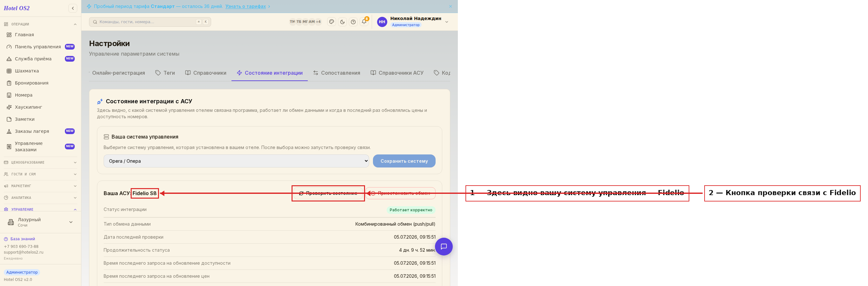The height and width of the screenshot is (286, 868).
Task: Click the Работает корректно status badge
Action: coord(411,210)
